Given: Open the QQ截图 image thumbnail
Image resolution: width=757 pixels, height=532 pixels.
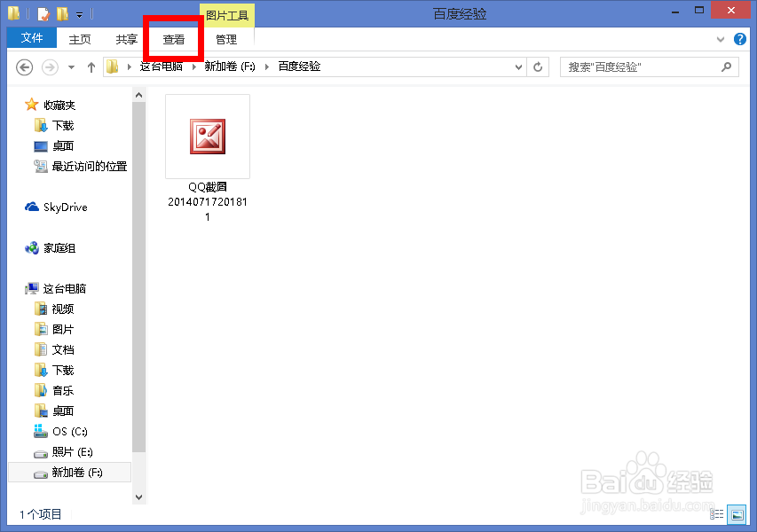Looking at the screenshot, I should (x=207, y=136).
